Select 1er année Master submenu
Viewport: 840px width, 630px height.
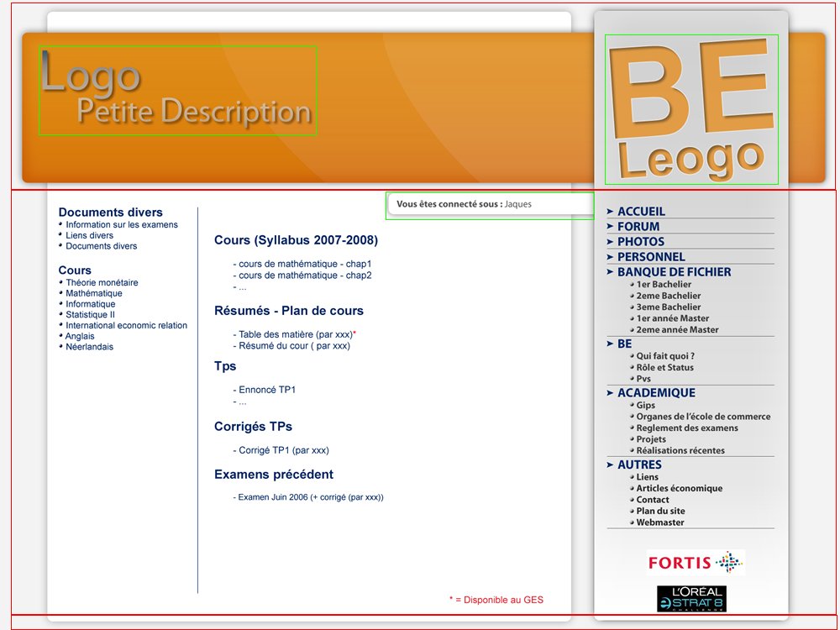coord(673,318)
